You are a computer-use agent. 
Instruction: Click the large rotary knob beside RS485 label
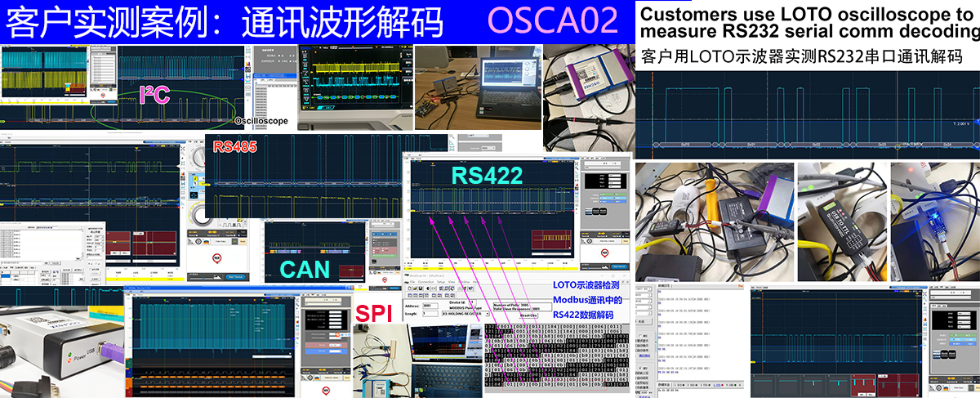(x=199, y=157)
